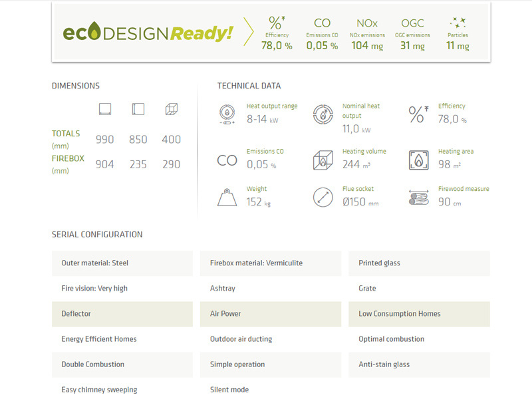The height and width of the screenshot is (399, 532).
Task: Select the flue socket value Ø150 mm
Action: coord(360,202)
